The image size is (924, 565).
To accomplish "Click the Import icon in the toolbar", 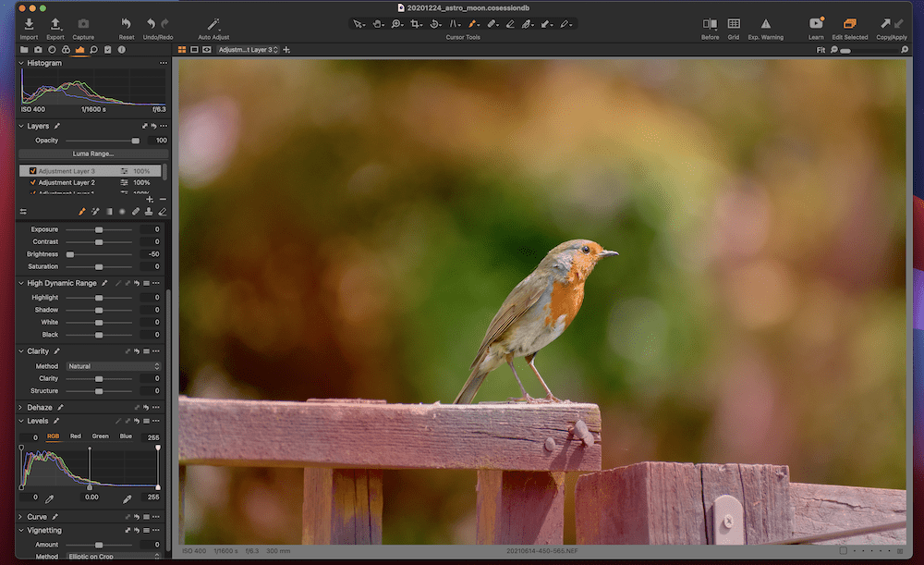I will coord(29,23).
